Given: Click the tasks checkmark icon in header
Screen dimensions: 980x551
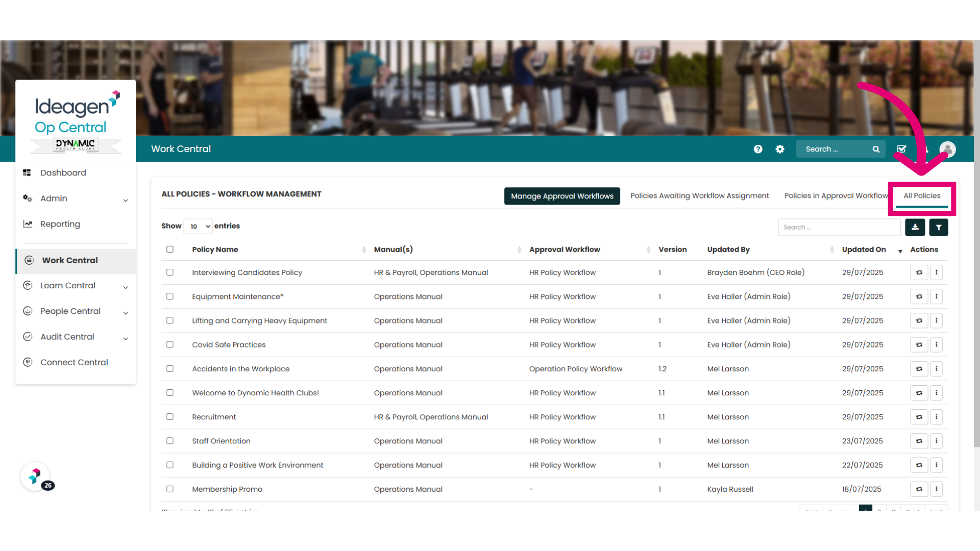Looking at the screenshot, I should pos(902,149).
